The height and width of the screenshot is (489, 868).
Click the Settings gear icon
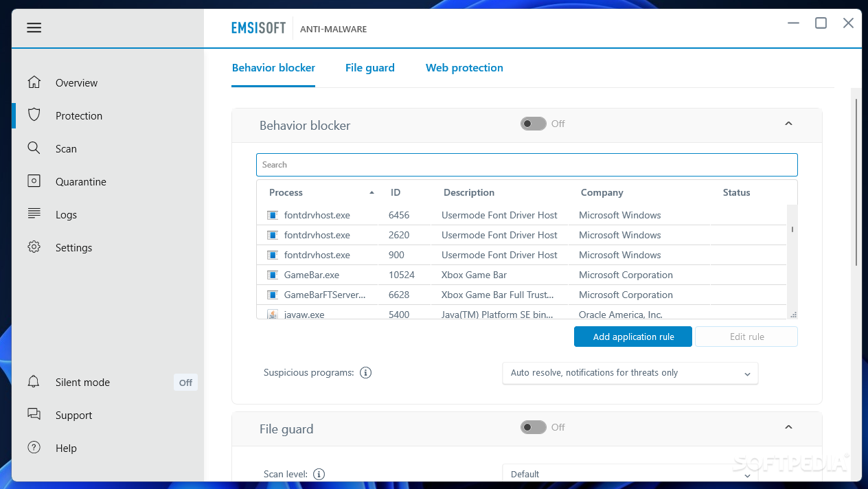[x=34, y=247]
